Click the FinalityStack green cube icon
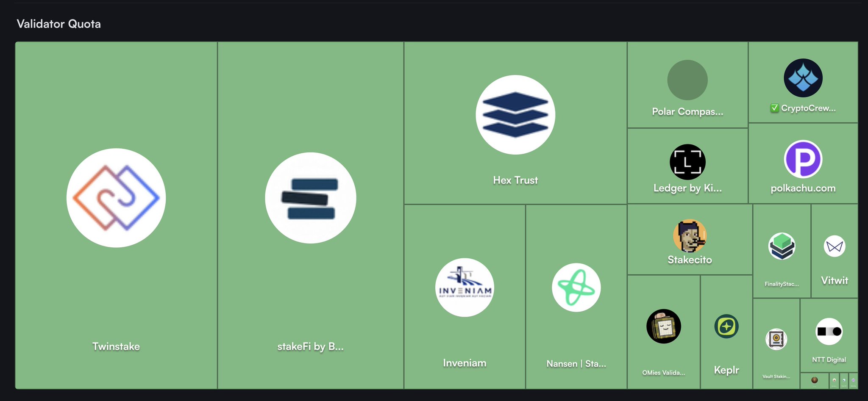 (782, 246)
